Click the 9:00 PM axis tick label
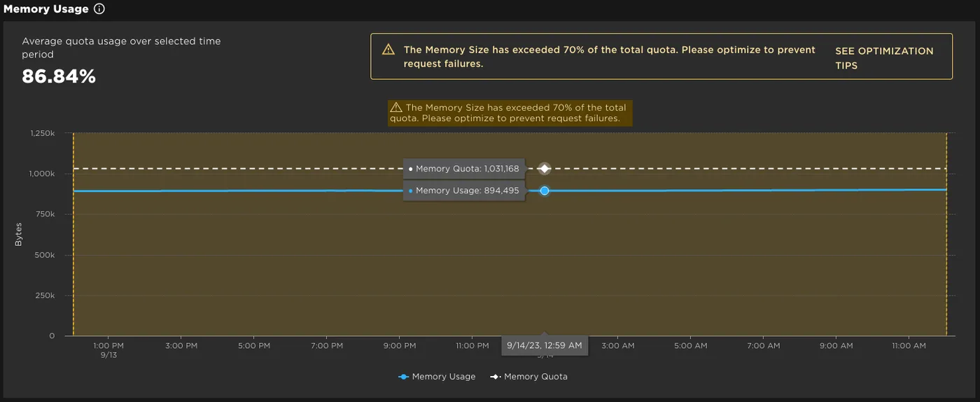 pos(400,345)
